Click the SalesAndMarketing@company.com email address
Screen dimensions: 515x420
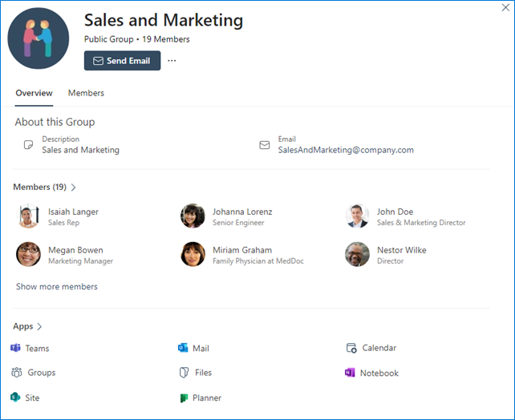point(346,150)
